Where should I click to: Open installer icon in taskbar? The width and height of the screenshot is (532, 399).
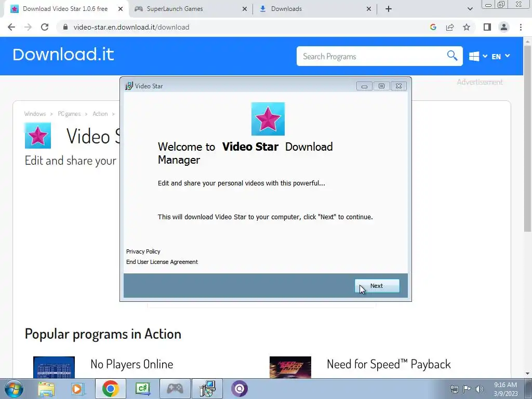pos(207,389)
